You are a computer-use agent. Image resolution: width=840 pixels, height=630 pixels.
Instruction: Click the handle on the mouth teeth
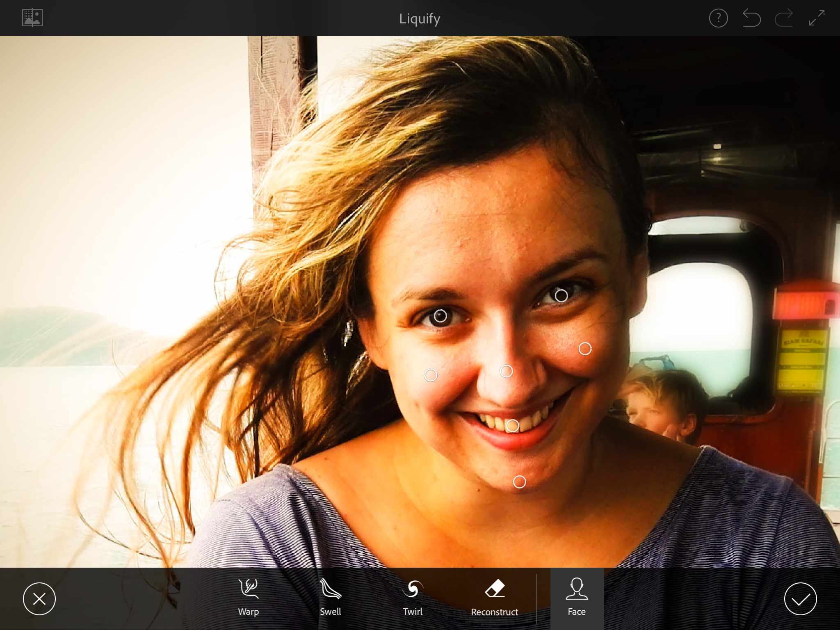coord(513,426)
